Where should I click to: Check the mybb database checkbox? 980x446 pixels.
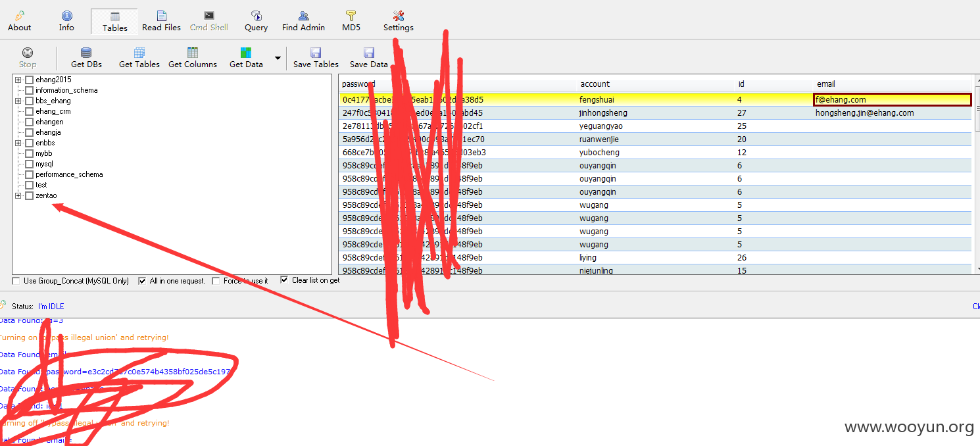(x=29, y=153)
